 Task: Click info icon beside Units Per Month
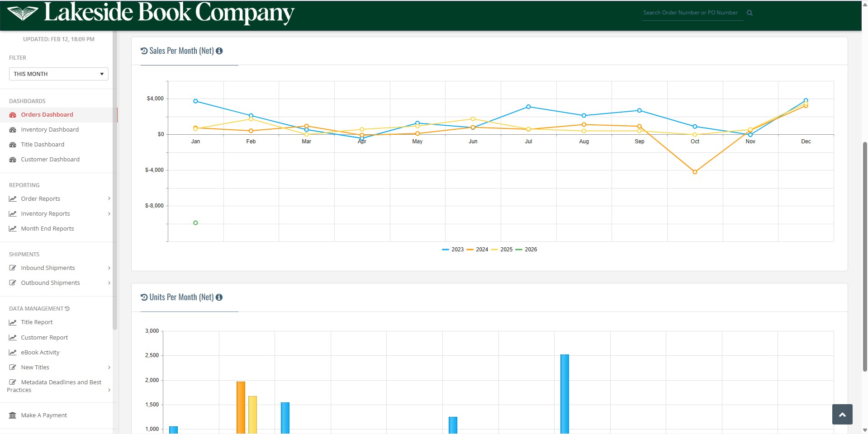point(219,297)
